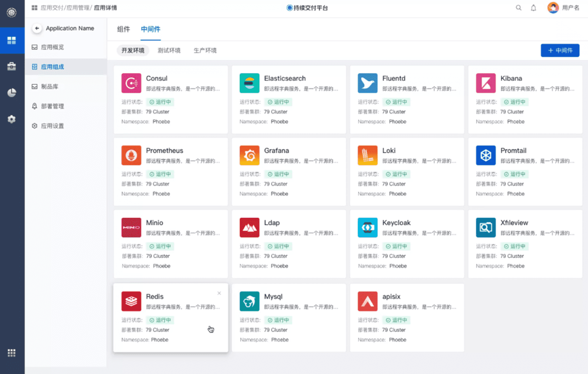Go back with arrow beside Application Name
Viewport: 588px width, 374px height.
(x=37, y=28)
